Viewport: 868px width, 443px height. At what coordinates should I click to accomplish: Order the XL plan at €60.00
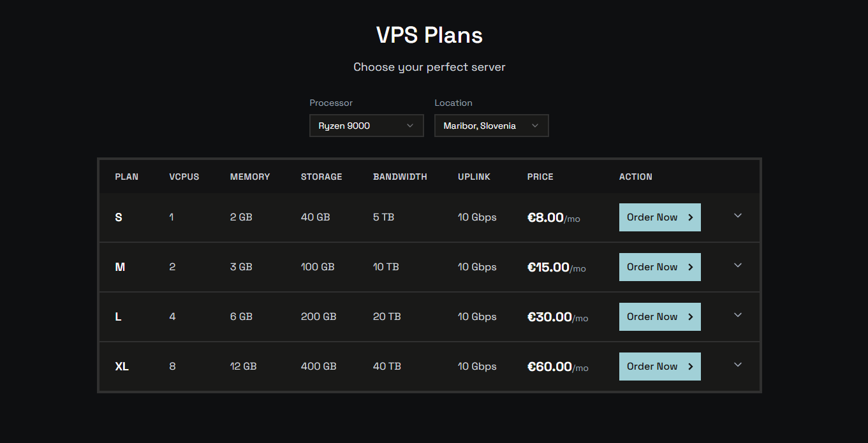pos(659,367)
